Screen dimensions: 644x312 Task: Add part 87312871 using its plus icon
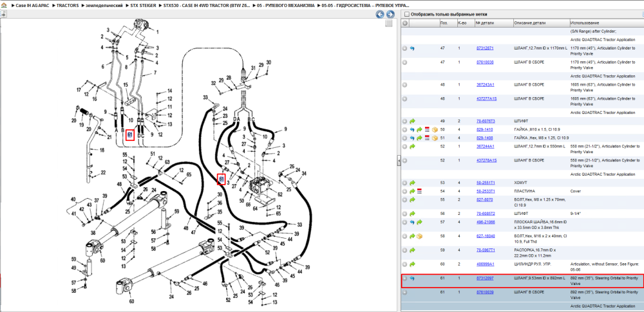(x=404, y=48)
